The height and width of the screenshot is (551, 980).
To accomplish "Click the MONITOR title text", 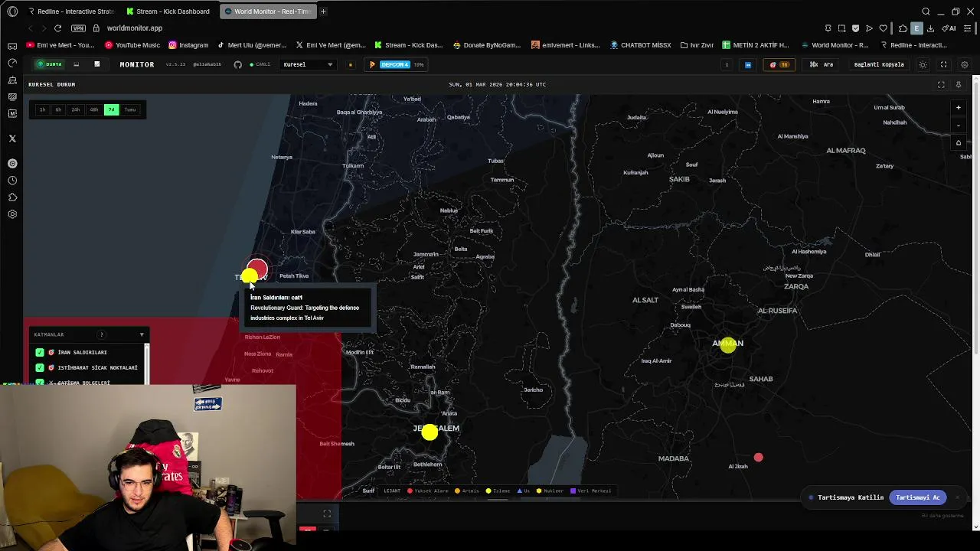I will (137, 64).
